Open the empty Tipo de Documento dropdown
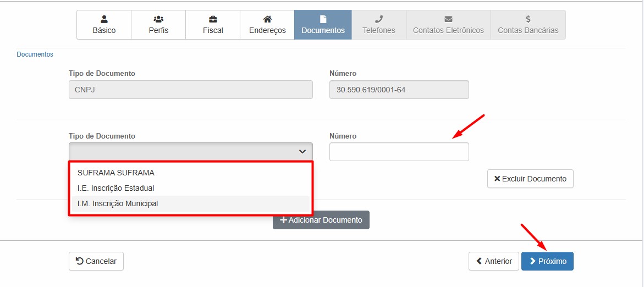 pos(190,152)
